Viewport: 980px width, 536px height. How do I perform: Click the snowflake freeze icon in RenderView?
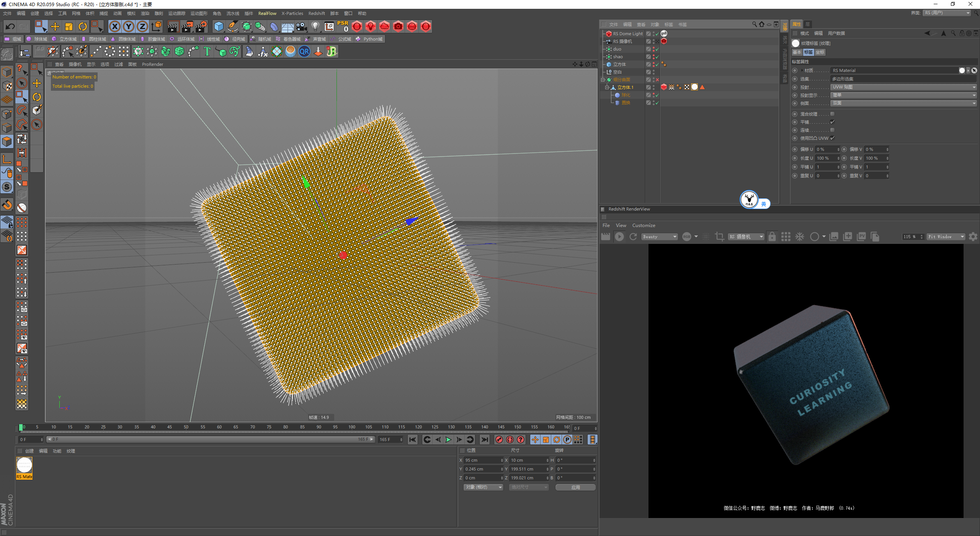(x=800, y=237)
